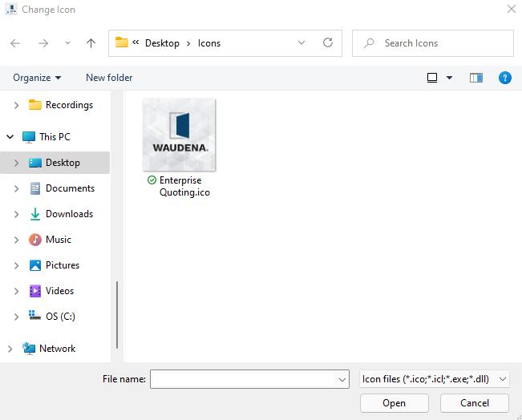The width and height of the screenshot is (522, 420).
Task: Open the Organize menu
Action: (x=37, y=78)
